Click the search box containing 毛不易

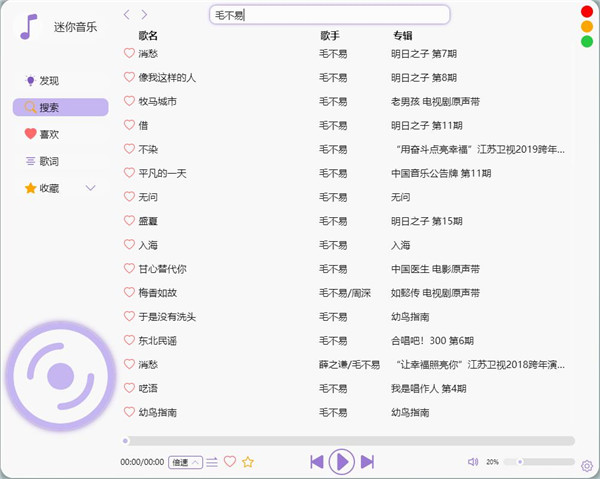[x=329, y=15]
